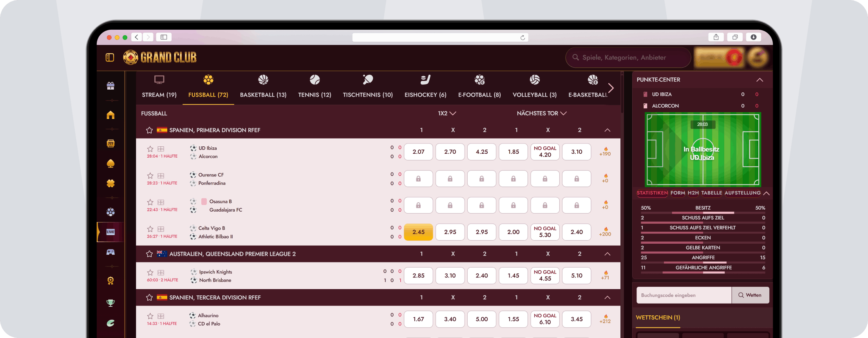Switch to the Tischtennis (10) tab
Image resolution: width=868 pixels, height=338 pixels.
pyautogui.click(x=368, y=87)
